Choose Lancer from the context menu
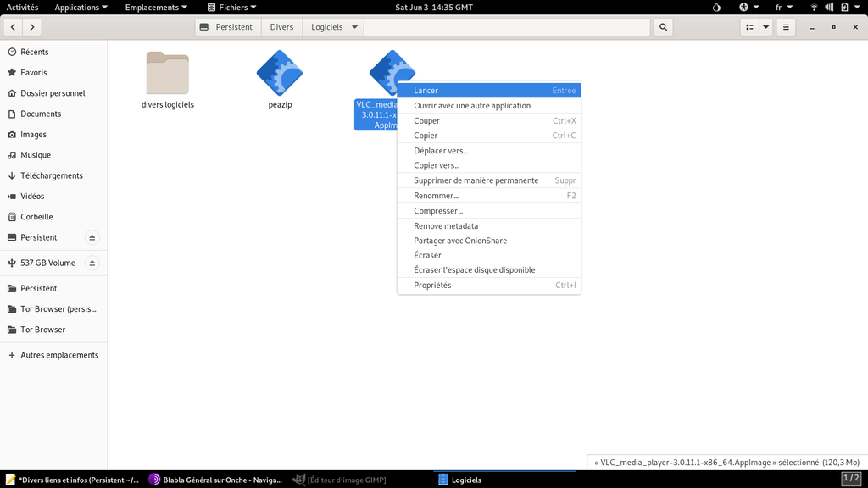This screenshot has width=868, height=488. click(426, 91)
